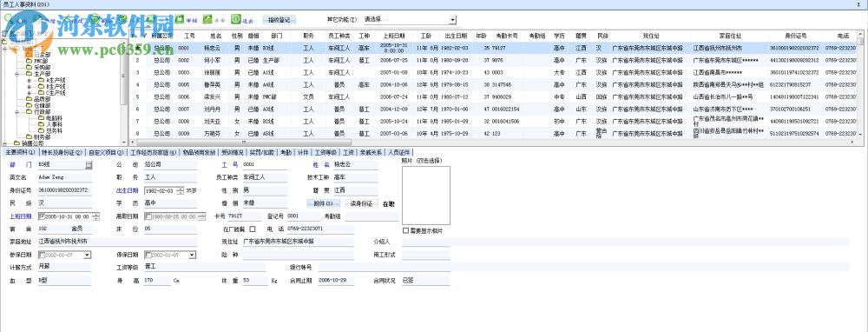Viewport: 868px width, 332px height.
Task: Select the A生产线 folder in tree
Action: [x=51, y=80]
